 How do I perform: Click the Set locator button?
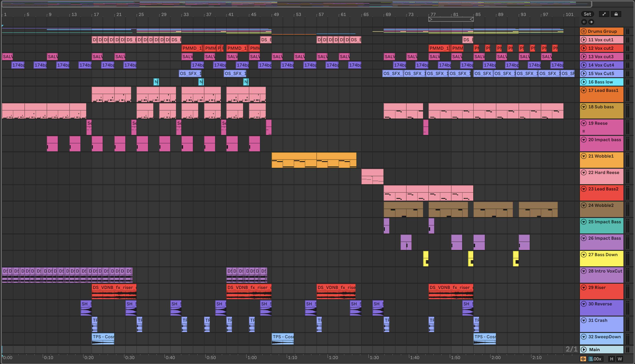pos(587,14)
